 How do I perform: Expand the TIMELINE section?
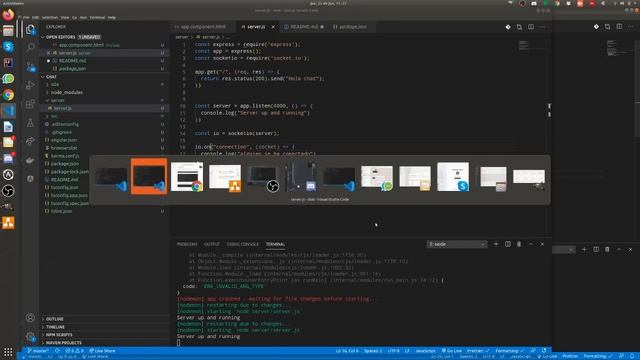point(56,327)
